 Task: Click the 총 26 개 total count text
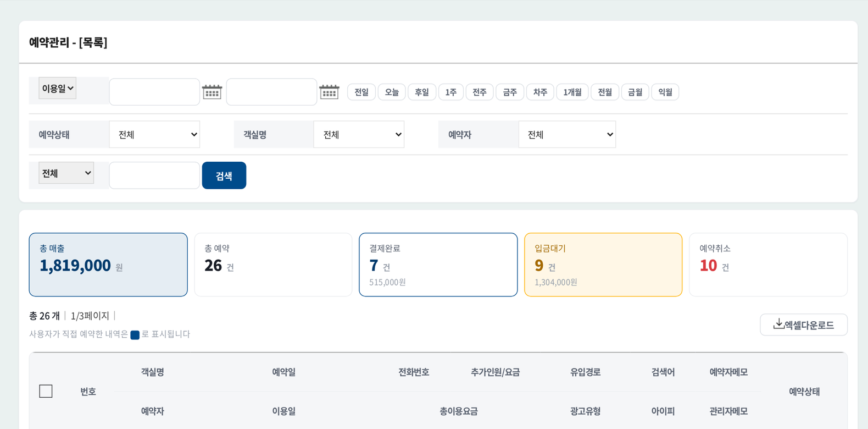coord(44,316)
